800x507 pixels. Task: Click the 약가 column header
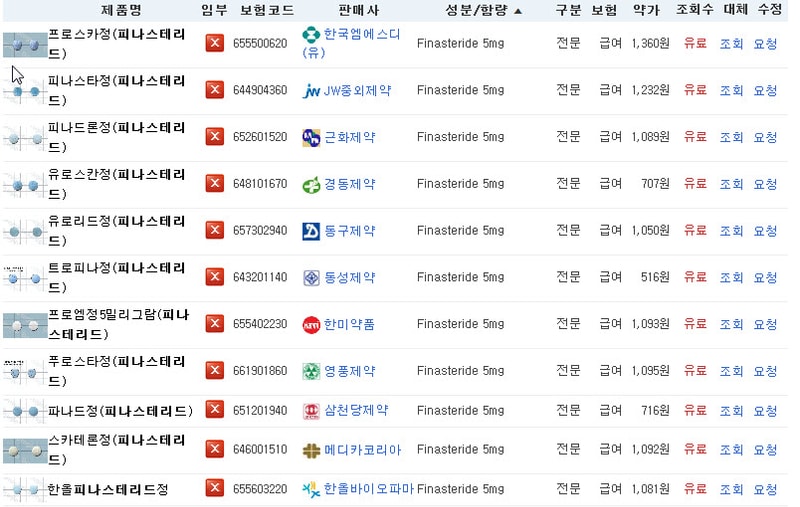(646, 10)
